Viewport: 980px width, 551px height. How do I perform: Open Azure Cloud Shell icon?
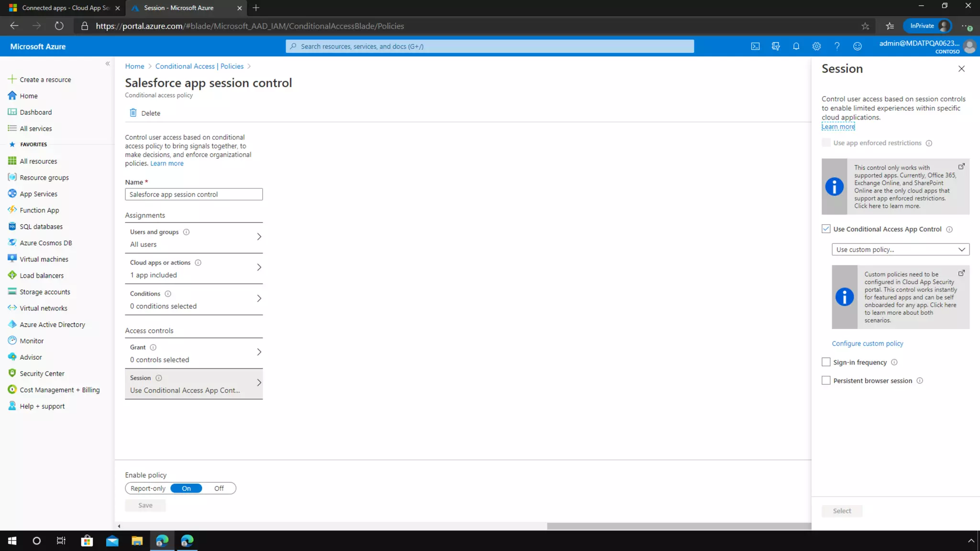[x=755, y=46]
